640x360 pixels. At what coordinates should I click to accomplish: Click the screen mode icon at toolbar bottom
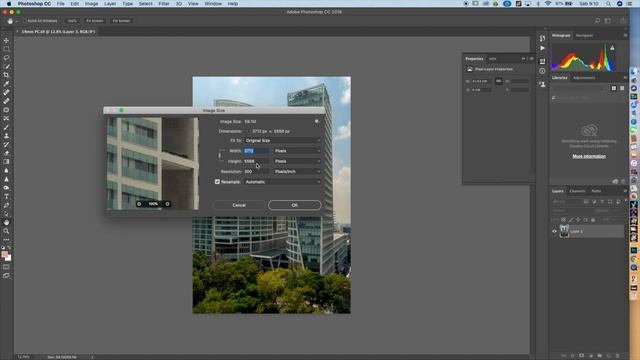tap(6, 276)
